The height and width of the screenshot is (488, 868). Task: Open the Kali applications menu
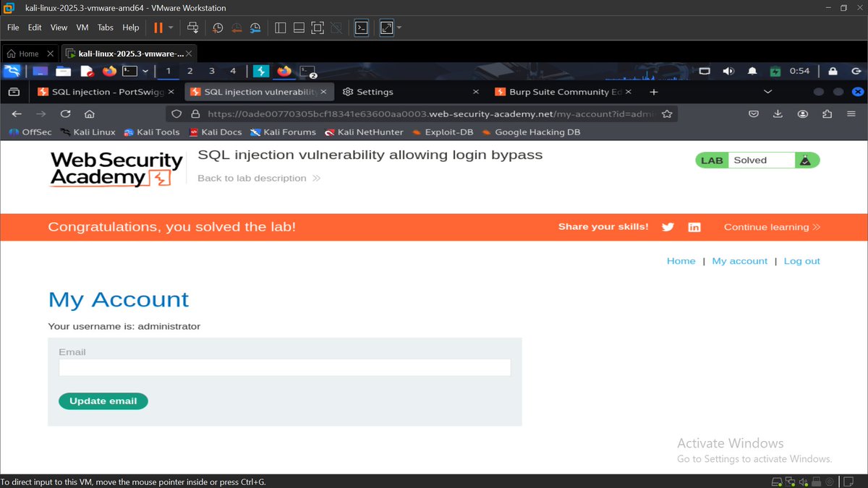(12, 71)
